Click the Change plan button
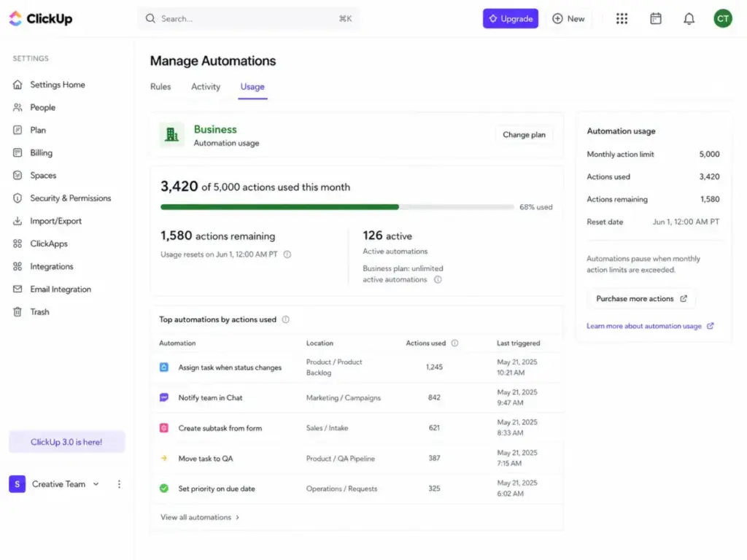747x560 pixels. [x=524, y=135]
